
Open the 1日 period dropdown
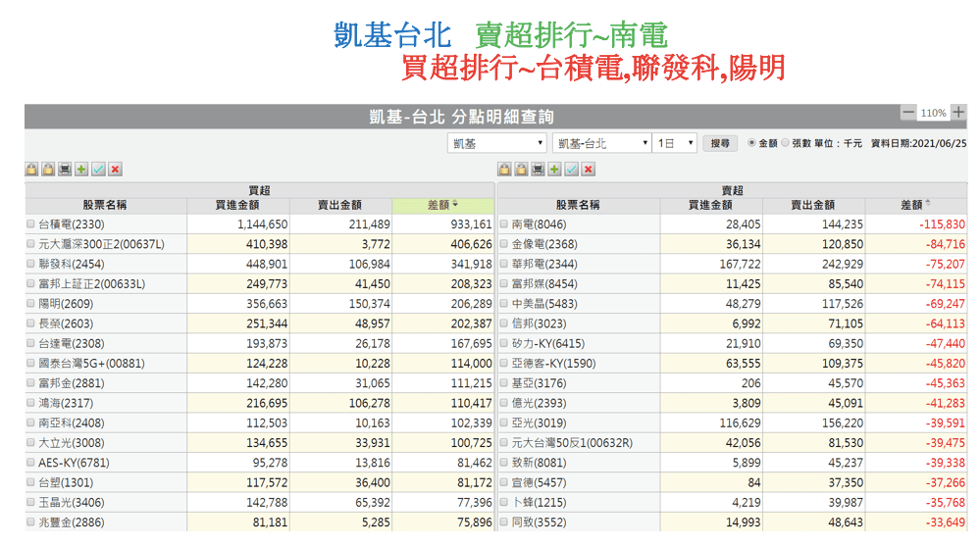pyautogui.click(x=676, y=143)
